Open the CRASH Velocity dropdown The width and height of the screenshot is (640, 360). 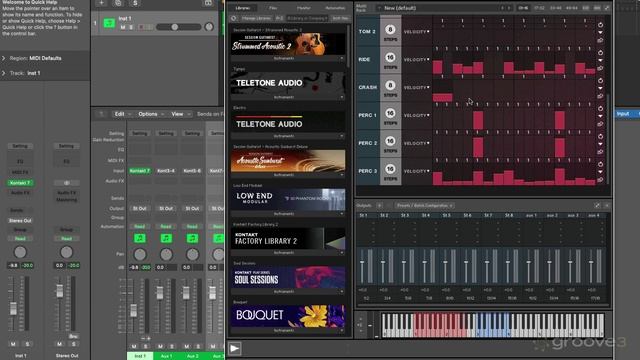click(416, 87)
